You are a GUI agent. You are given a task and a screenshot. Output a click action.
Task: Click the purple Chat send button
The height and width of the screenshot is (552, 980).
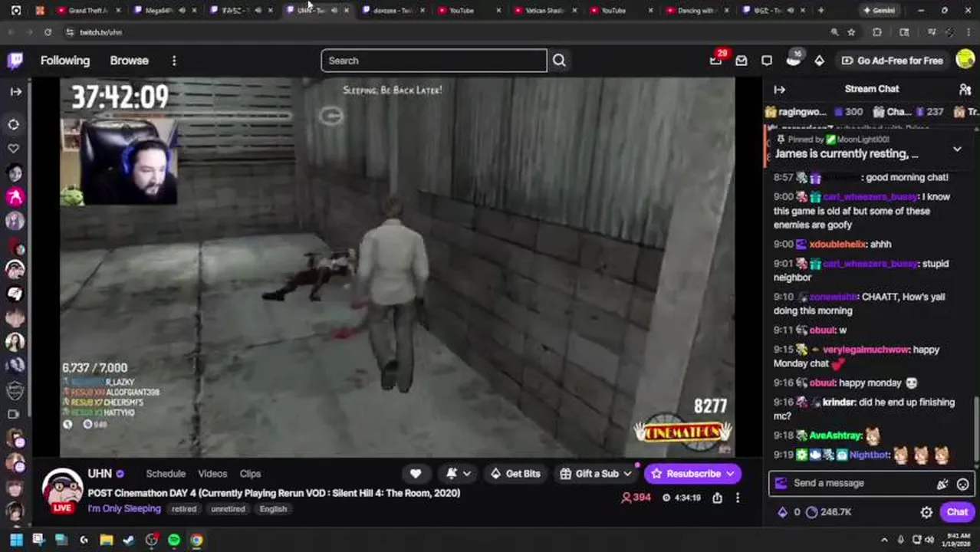click(957, 512)
